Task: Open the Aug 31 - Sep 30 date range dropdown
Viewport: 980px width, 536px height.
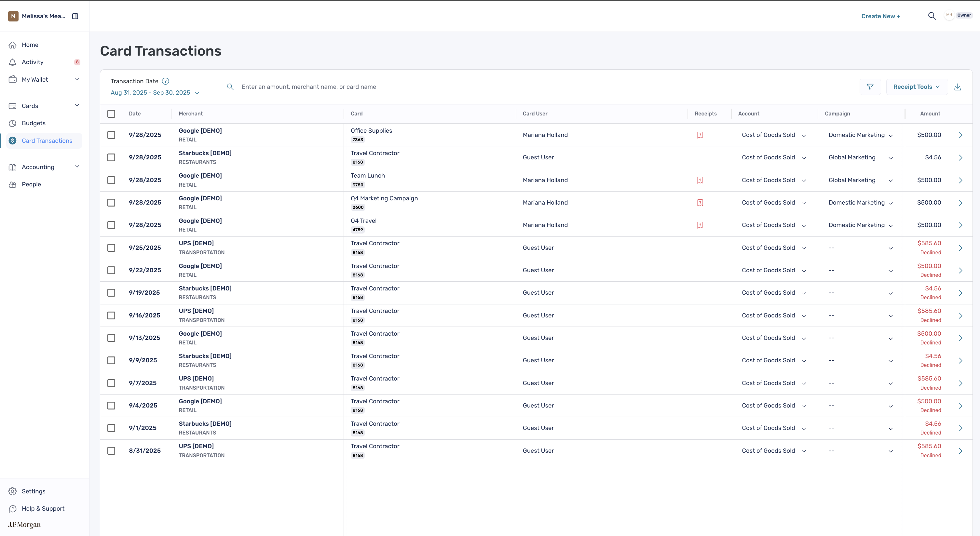Action: click(155, 93)
